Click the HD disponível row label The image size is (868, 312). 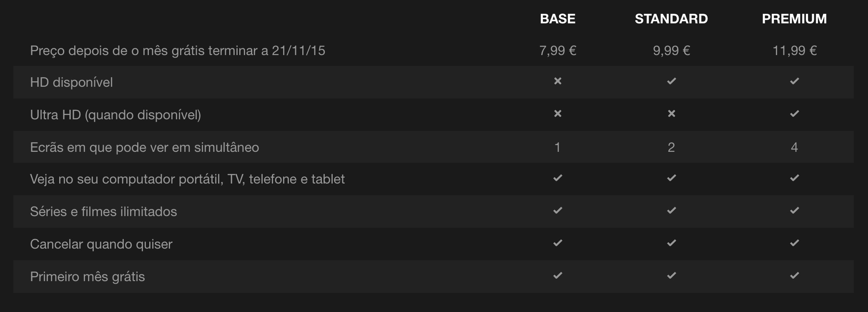pyautogui.click(x=71, y=82)
